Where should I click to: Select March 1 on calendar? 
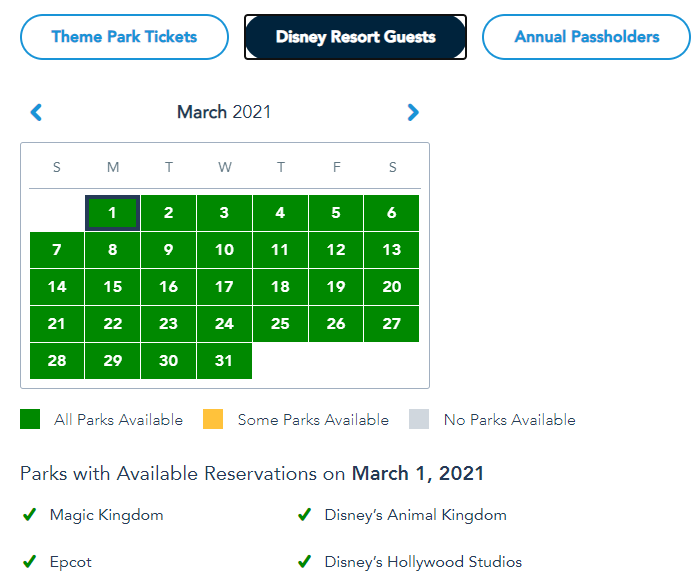112,213
